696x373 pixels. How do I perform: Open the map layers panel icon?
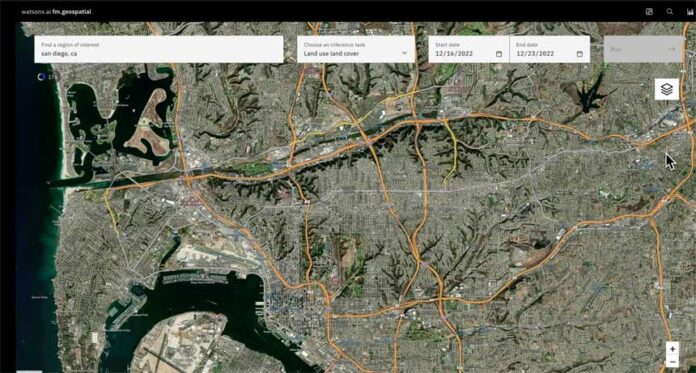click(667, 89)
